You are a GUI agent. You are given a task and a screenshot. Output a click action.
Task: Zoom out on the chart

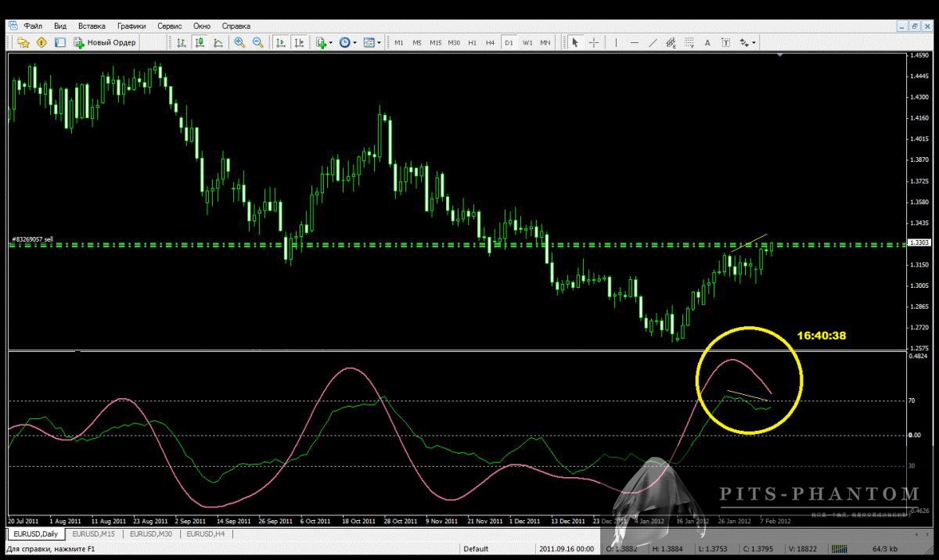(x=257, y=42)
